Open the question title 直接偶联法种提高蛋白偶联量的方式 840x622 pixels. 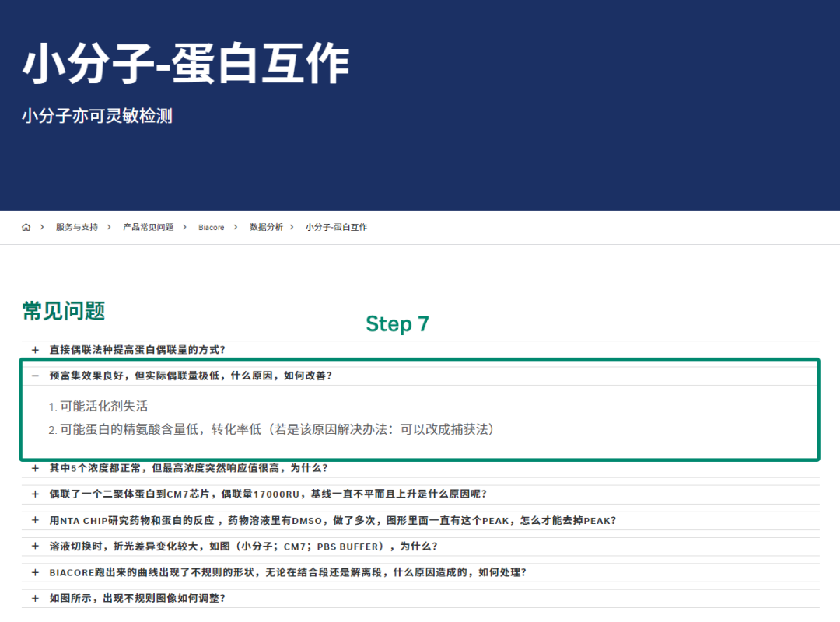pyautogui.click(x=138, y=350)
